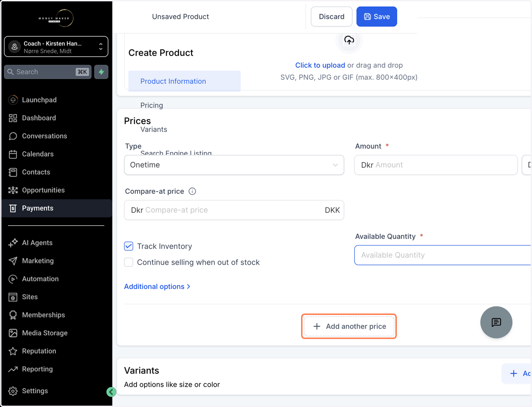Viewport: 532px width, 407px height.
Task: Click the account location avatar icon
Action: tap(15, 47)
